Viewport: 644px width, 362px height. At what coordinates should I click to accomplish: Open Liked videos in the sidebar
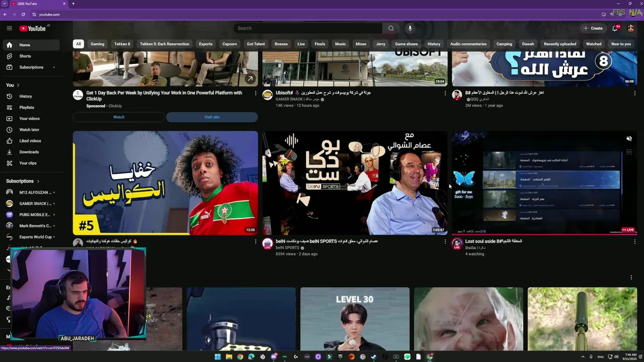[x=30, y=141]
